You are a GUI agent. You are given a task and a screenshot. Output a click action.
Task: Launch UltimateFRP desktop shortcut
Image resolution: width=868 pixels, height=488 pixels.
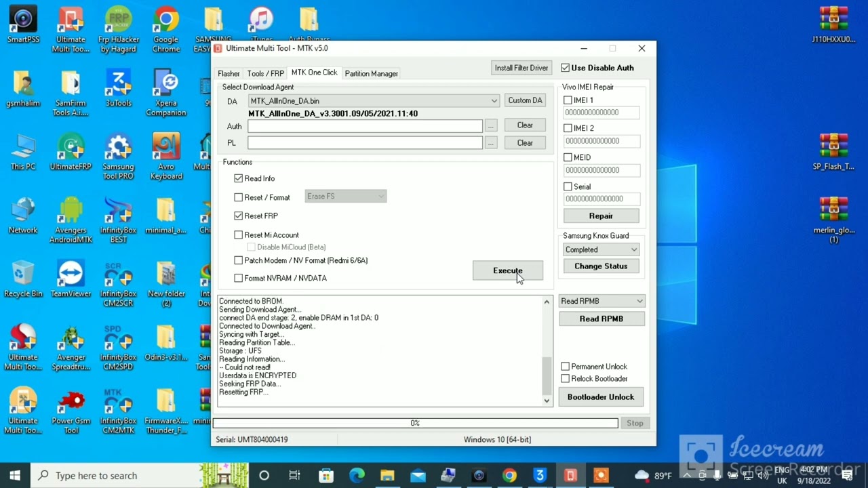pyautogui.click(x=71, y=152)
